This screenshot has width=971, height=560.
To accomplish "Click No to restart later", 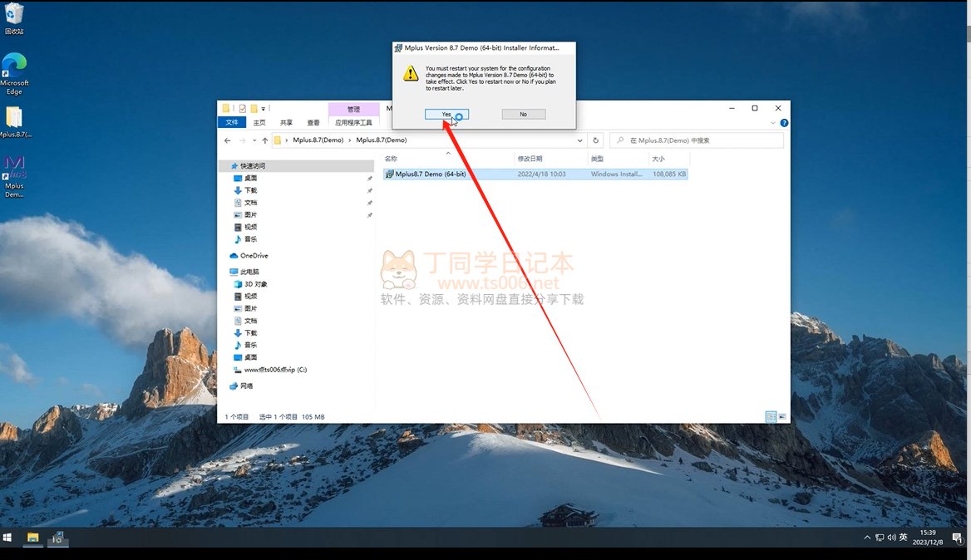I will (x=523, y=115).
